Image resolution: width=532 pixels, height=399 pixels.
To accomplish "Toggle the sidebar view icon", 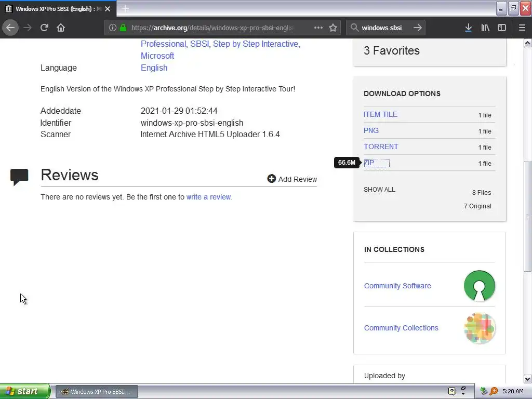I will [502, 28].
